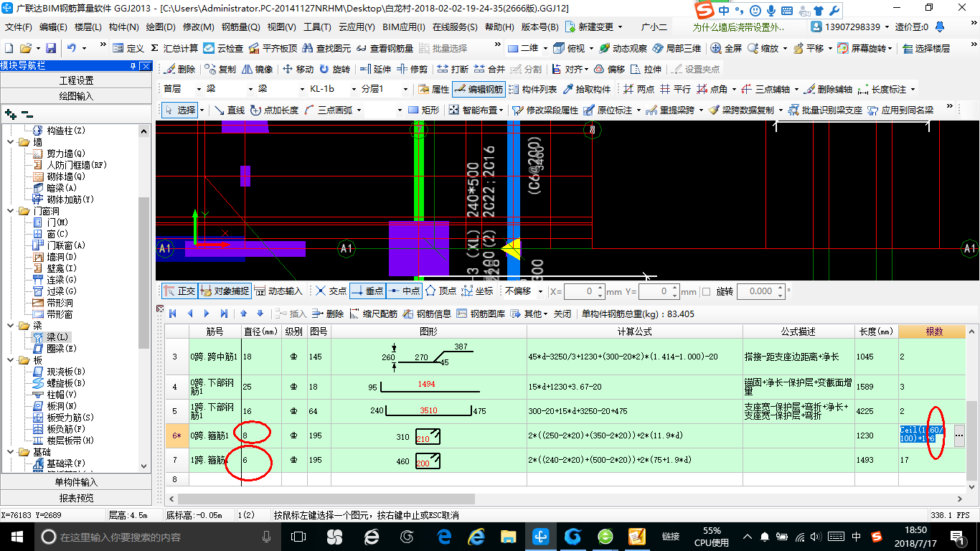Screen dimensions: 980x551
Task: Select the 偏移 offset tool
Action: point(610,69)
